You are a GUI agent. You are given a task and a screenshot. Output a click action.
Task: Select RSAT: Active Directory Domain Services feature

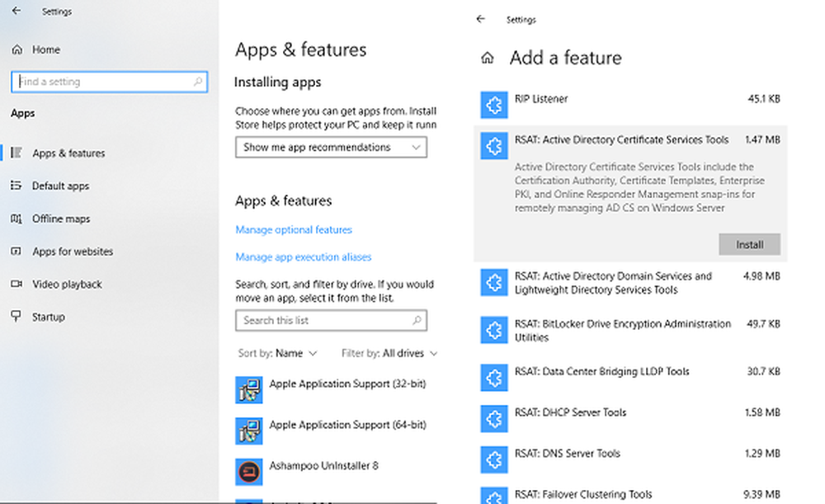pyautogui.click(x=613, y=283)
